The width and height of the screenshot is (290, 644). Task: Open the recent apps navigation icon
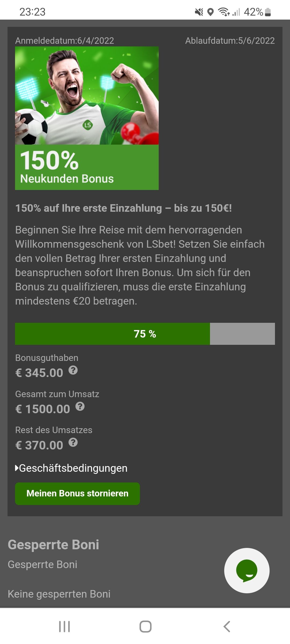tap(64, 627)
